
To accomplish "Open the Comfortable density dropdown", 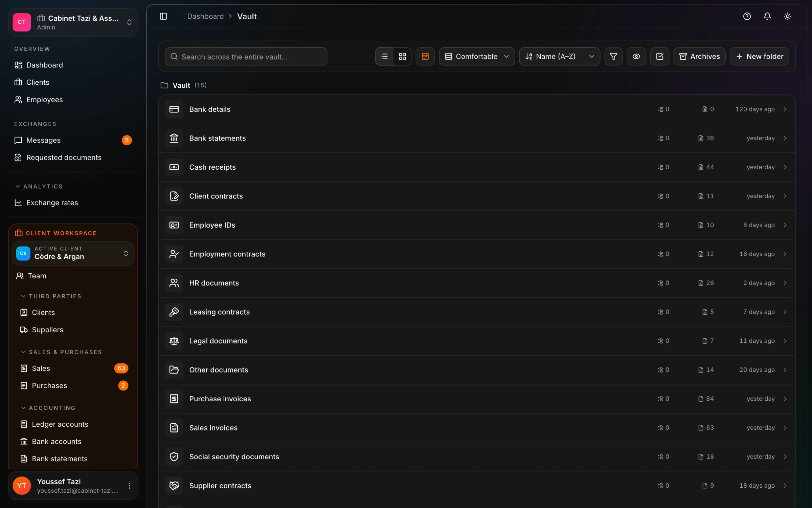I will (x=477, y=57).
